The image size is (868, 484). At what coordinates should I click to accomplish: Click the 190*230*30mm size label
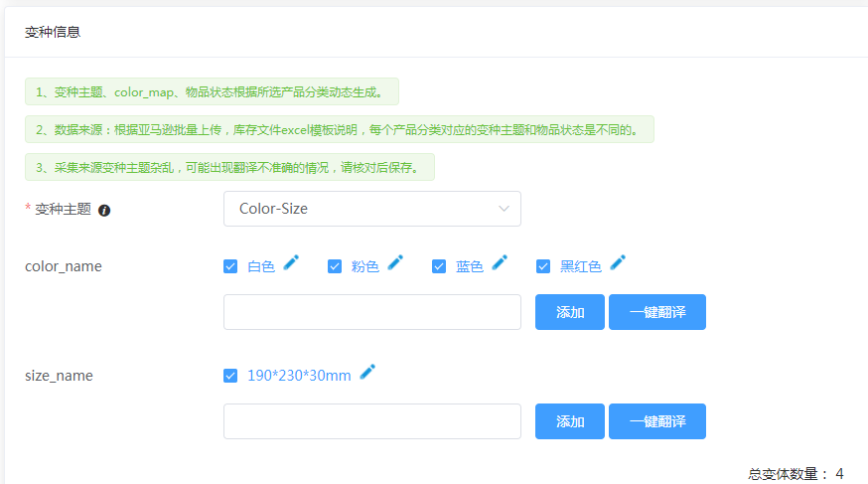click(299, 376)
